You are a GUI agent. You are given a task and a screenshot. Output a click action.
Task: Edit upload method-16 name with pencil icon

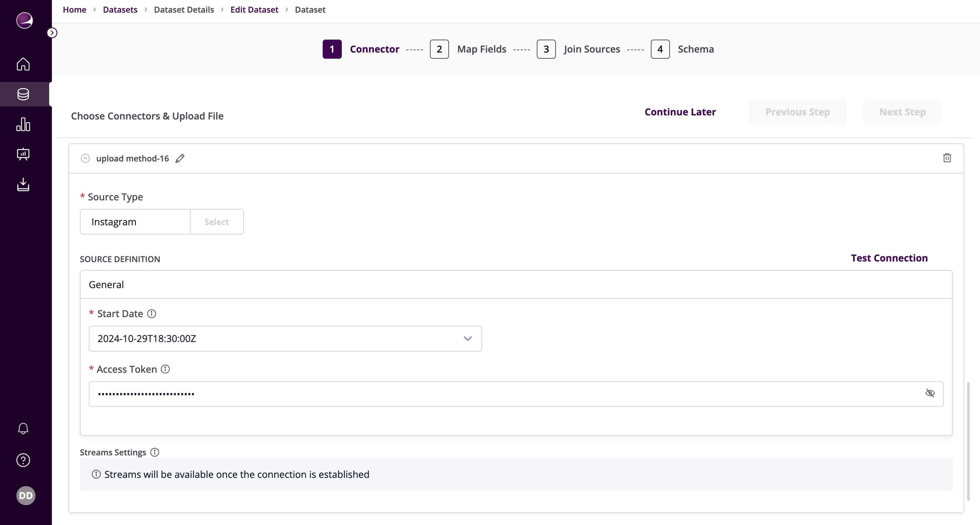point(180,158)
